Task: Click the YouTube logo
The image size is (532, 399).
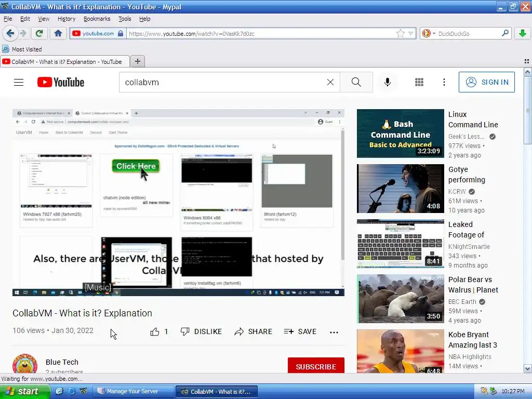Action: (x=61, y=82)
